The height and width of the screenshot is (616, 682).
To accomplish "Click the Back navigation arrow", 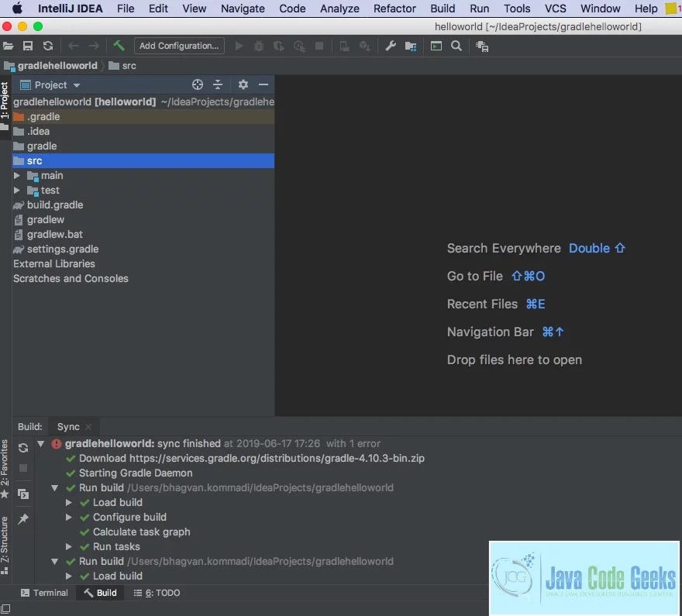I will click(73, 46).
